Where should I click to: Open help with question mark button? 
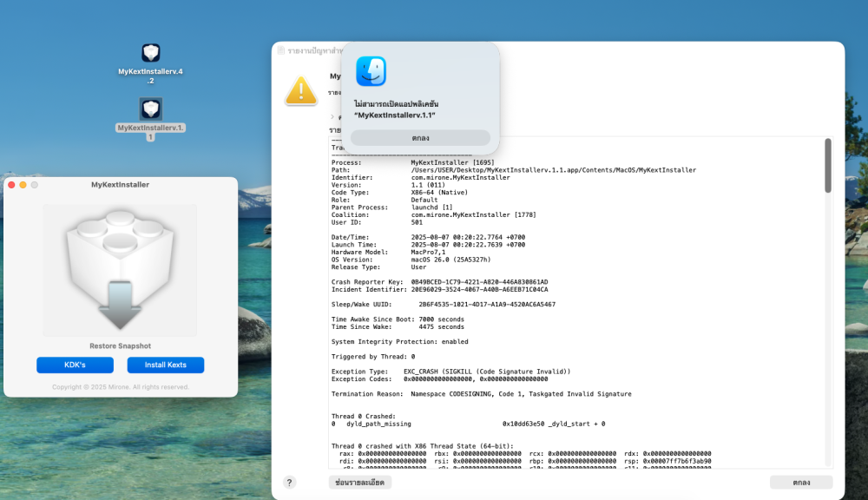[289, 483]
